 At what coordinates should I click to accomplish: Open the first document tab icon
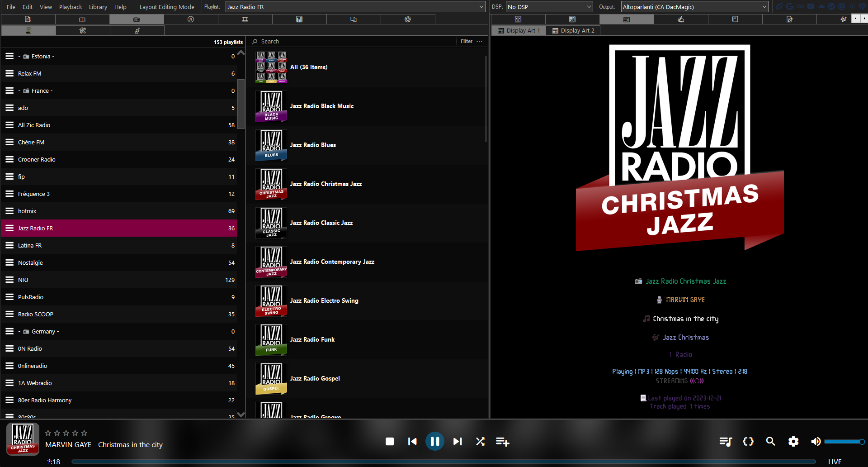click(28, 19)
